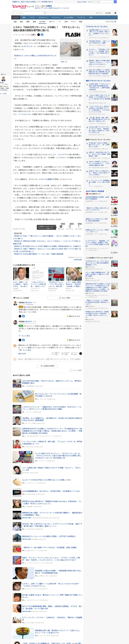Open あわせて読みたい有料記事 heading

click(95, 191)
